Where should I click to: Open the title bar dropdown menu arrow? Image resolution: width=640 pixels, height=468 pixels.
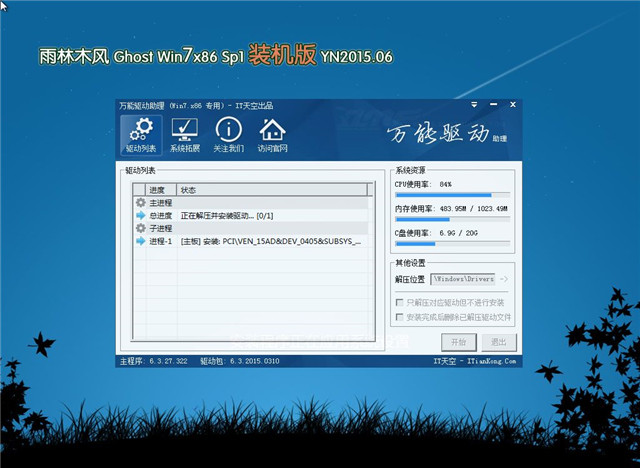click(474, 105)
